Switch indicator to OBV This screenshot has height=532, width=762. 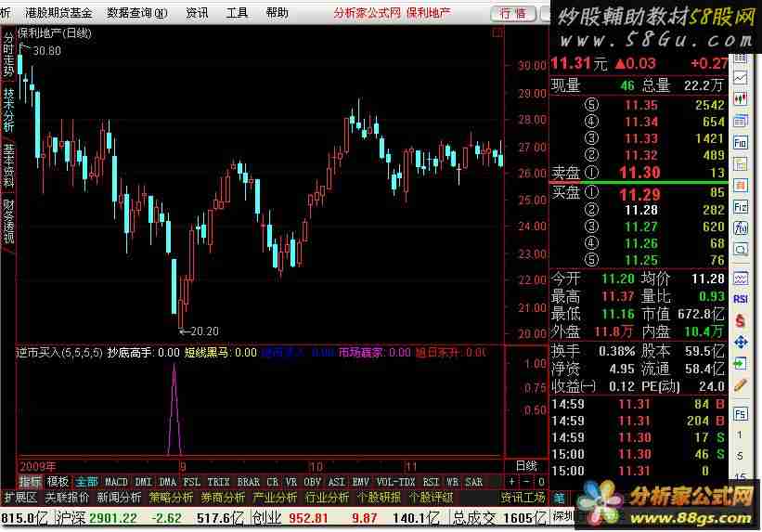click(x=312, y=482)
